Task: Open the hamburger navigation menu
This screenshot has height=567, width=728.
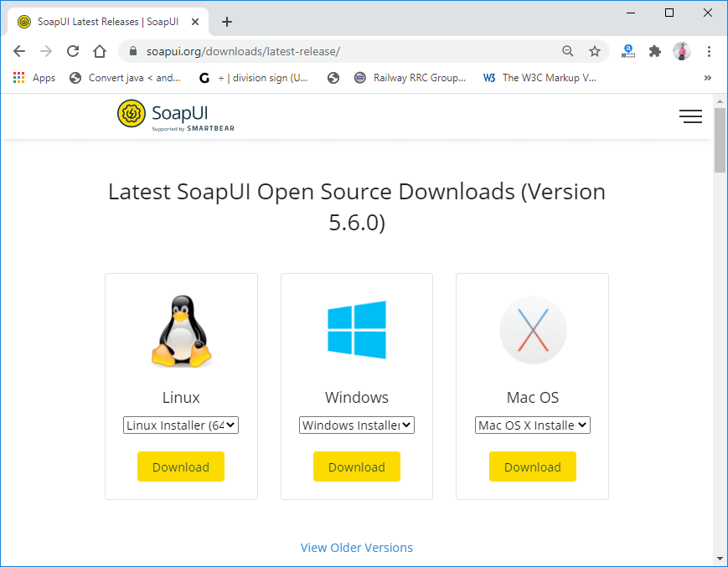Action: point(690,116)
